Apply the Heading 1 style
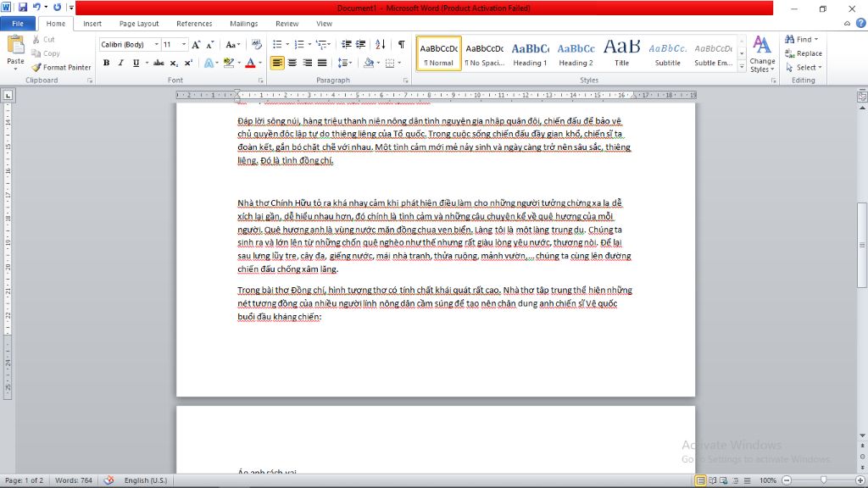This screenshot has height=488, width=868. pyautogui.click(x=530, y=53)
